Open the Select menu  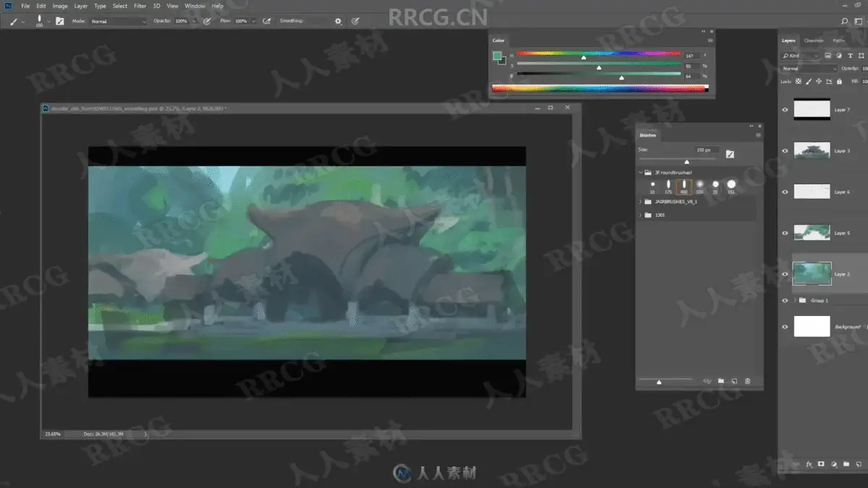click(x=120, y=6)
